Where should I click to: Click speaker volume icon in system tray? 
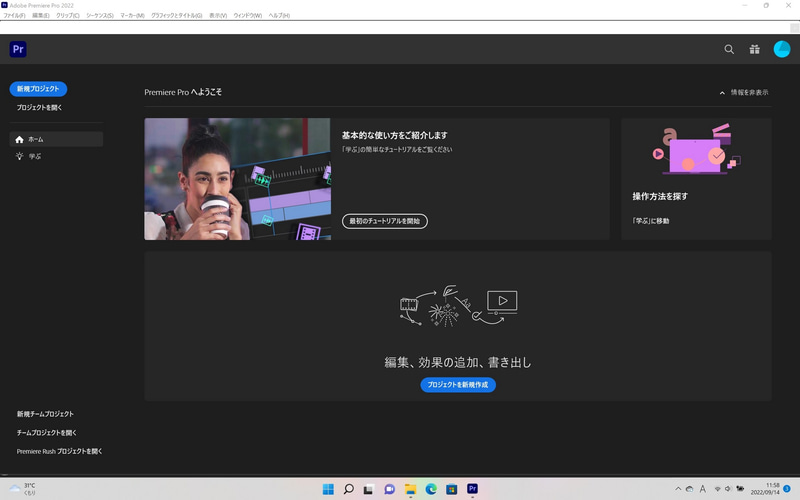(728, 489)
